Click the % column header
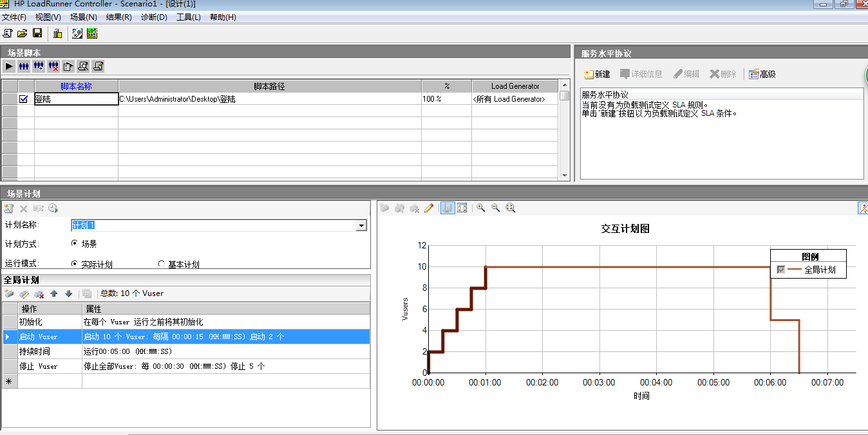 pos(447,86)
